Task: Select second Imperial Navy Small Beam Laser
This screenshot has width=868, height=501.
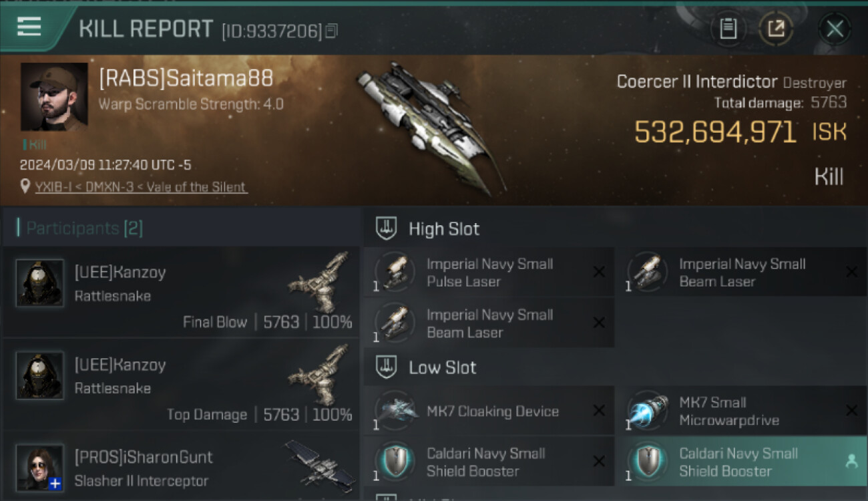Action: point(489,323)
